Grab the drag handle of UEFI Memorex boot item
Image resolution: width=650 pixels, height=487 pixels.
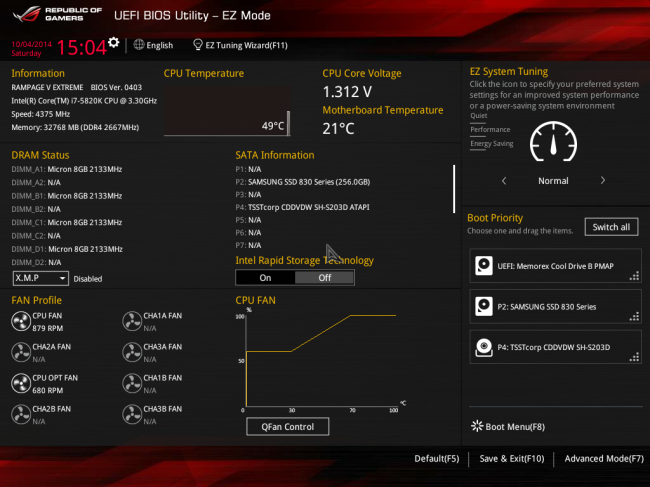634,276
